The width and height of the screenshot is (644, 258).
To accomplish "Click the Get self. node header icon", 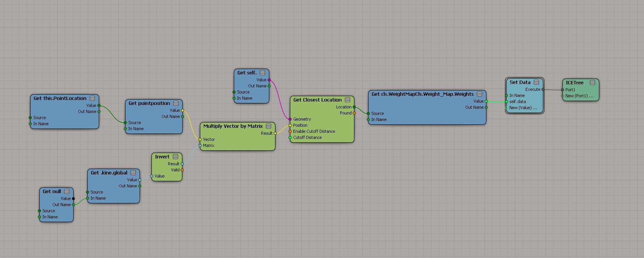I will tap(262, 73).
